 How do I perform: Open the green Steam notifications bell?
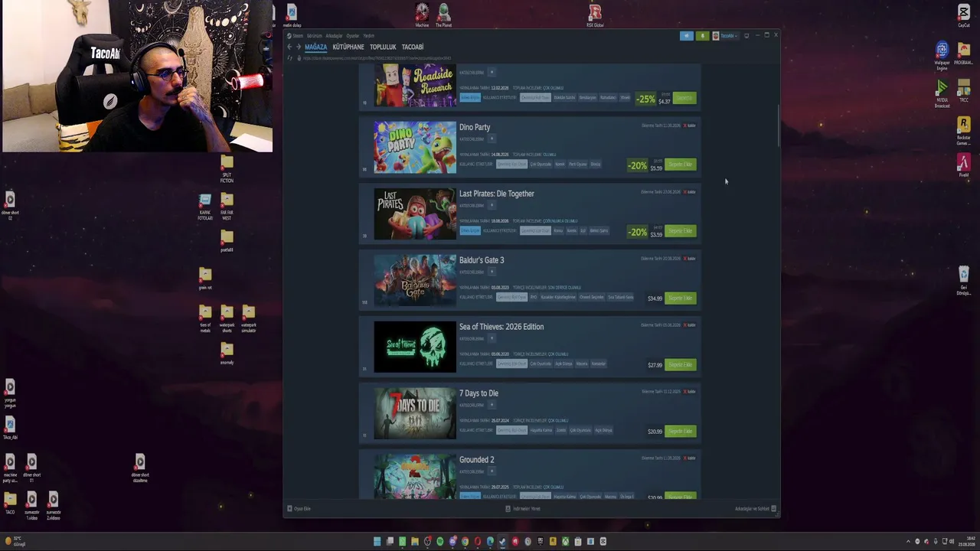click(x=702, y=36)
